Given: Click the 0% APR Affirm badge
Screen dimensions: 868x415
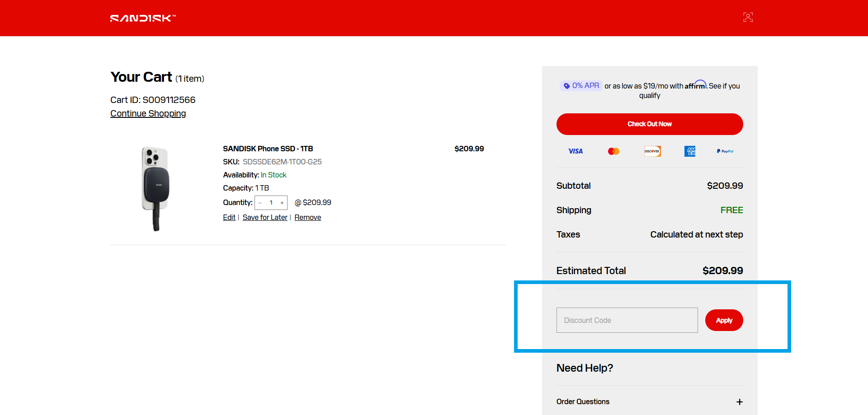Looking at the screenshot, I should click(581, 86).
